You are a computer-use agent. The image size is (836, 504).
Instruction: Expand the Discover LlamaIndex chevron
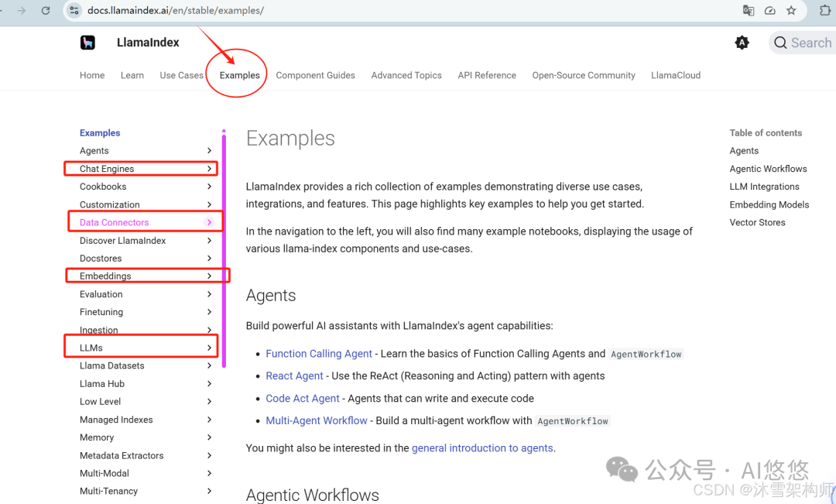click(x=210, y=241)
